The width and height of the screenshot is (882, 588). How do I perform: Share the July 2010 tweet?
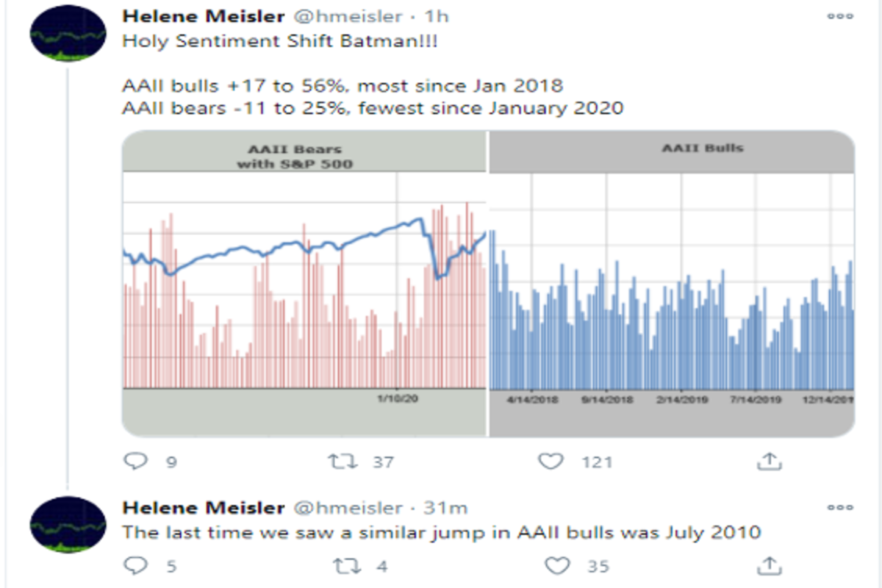click(x=768, y=565)
